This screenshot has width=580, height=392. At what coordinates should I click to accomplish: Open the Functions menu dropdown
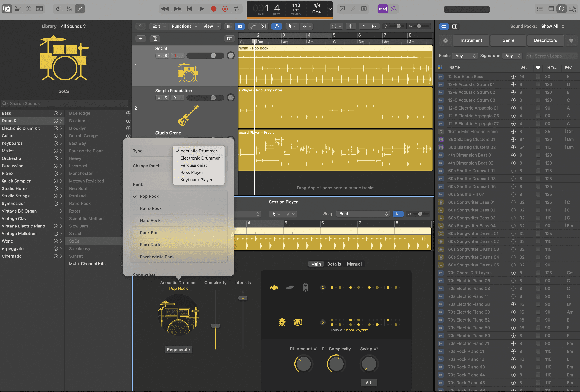click(185, 26)
